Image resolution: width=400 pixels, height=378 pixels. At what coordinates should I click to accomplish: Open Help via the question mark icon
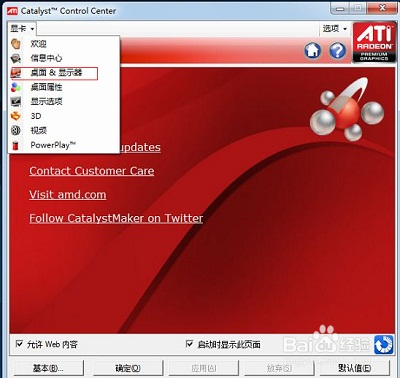pos(337,51)
